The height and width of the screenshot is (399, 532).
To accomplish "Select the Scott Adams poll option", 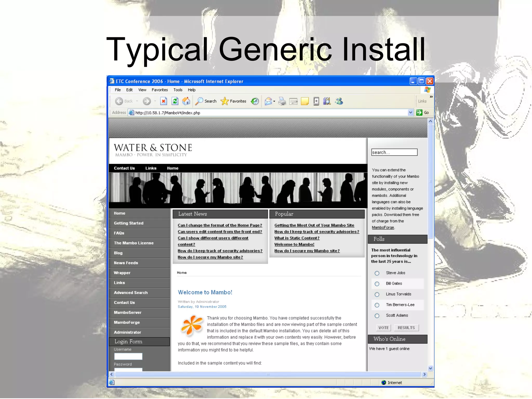I will tap(377, 316).
